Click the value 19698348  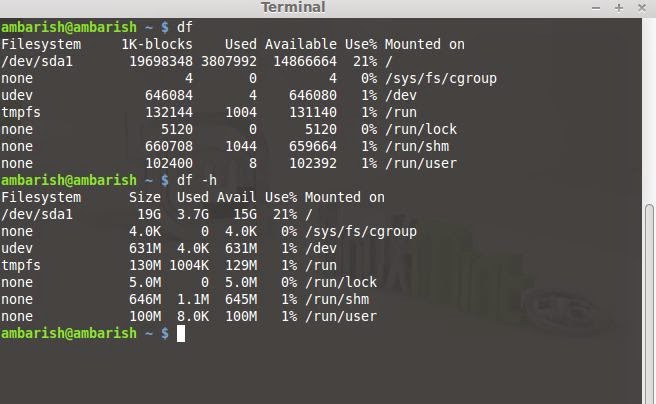coord(161,61)
